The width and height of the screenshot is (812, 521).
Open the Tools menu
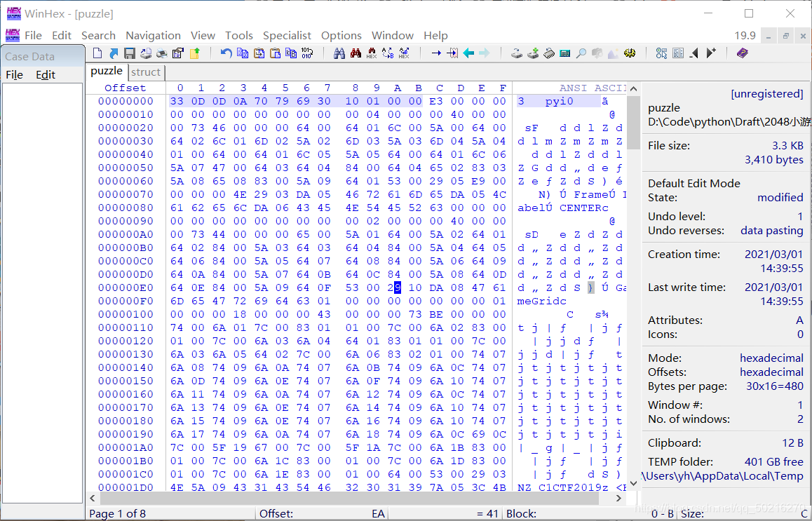238,35
